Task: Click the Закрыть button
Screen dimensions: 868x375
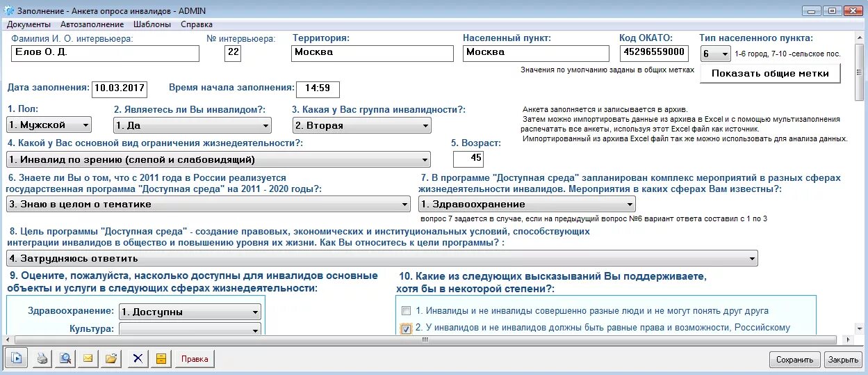Action: click(843, 360)
